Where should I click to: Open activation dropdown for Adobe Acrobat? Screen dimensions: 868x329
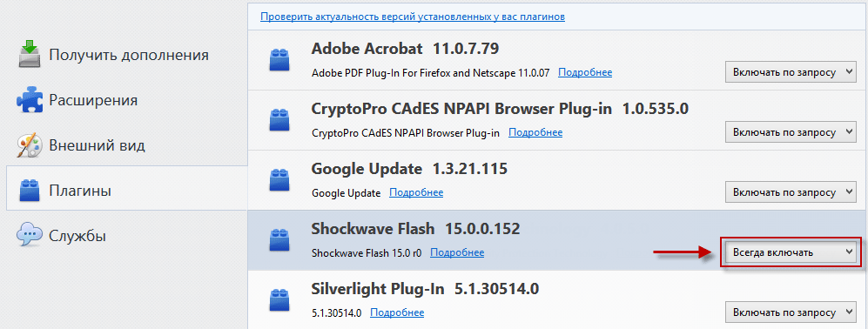click(x=791, y=72)
